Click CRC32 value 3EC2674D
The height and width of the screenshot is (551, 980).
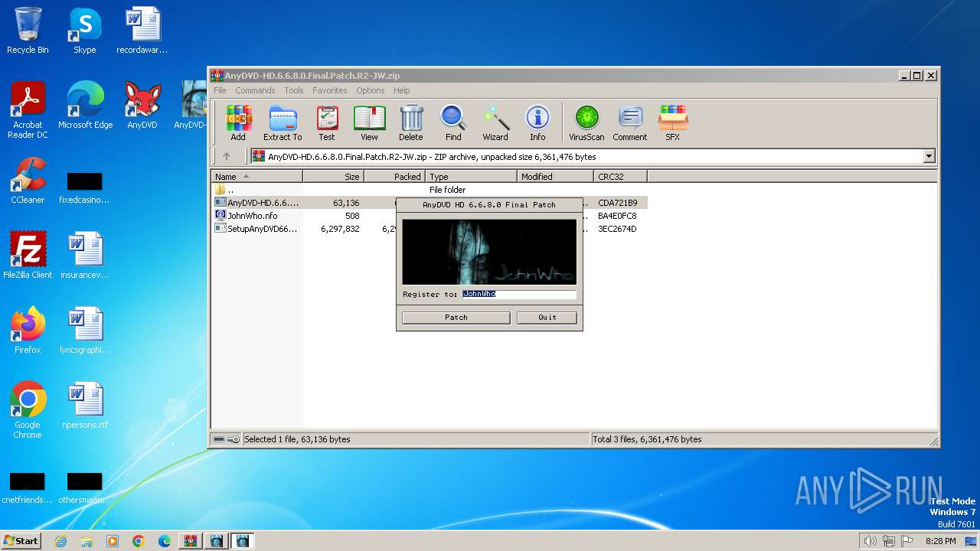click(617, 229)
